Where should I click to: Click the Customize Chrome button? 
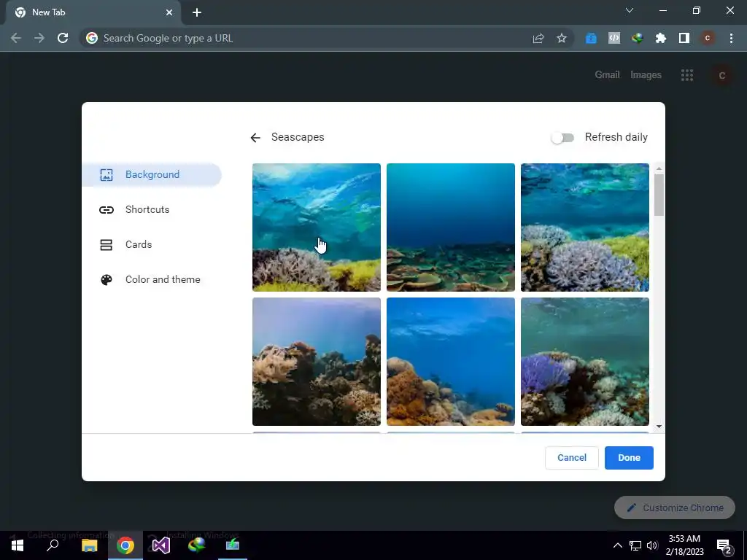pos(675,507)
